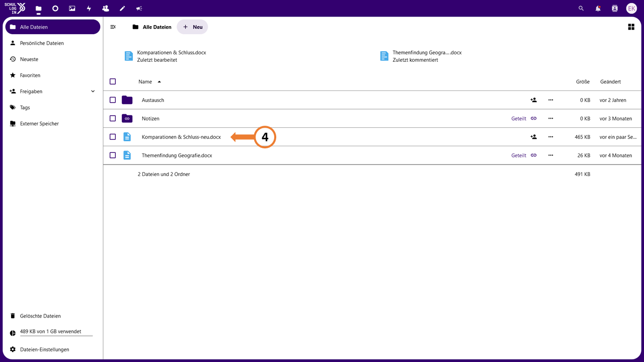
Task: Check the Austausch folder checkbox
Action: coord(113,100)
